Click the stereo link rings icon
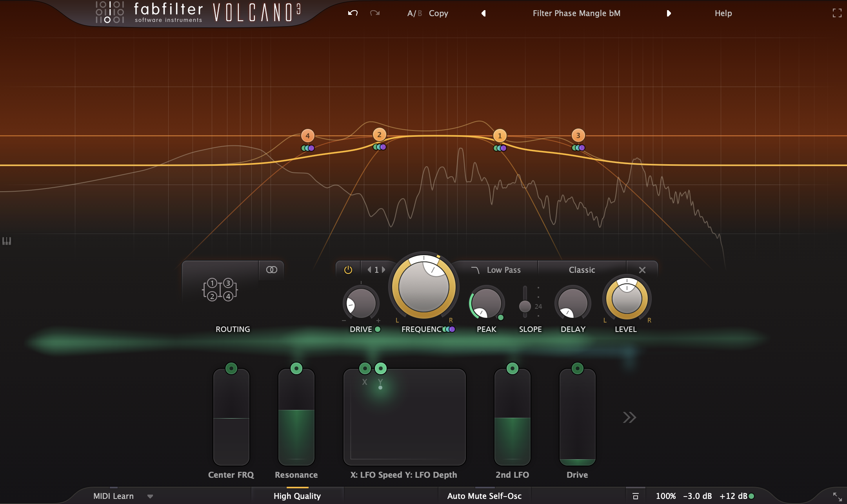Viewport: 847px width, 504px height. coord(271,270)
